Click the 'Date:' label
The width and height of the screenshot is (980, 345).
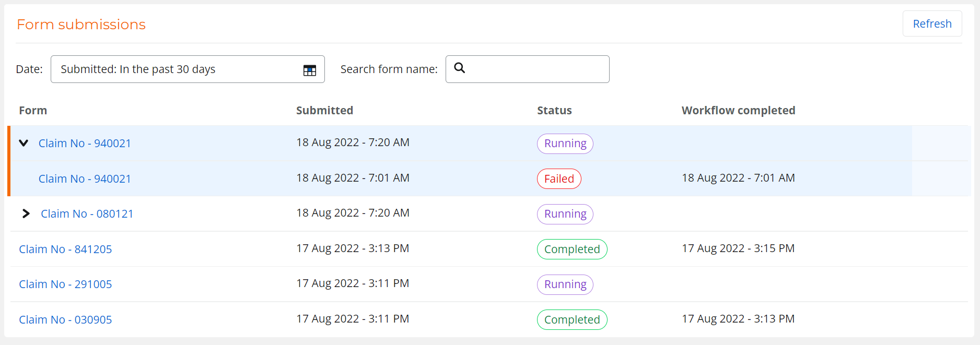click(x=29, y=69)
